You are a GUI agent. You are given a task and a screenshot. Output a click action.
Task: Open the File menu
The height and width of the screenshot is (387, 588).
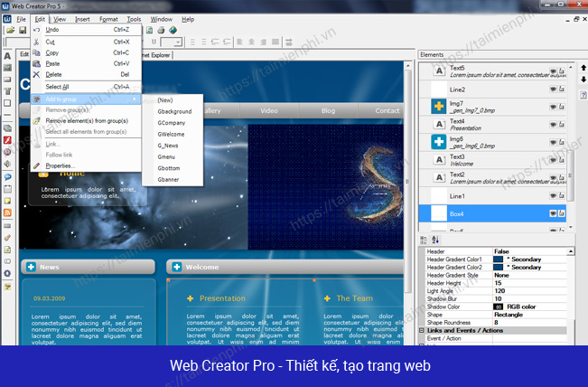(21, 19)
